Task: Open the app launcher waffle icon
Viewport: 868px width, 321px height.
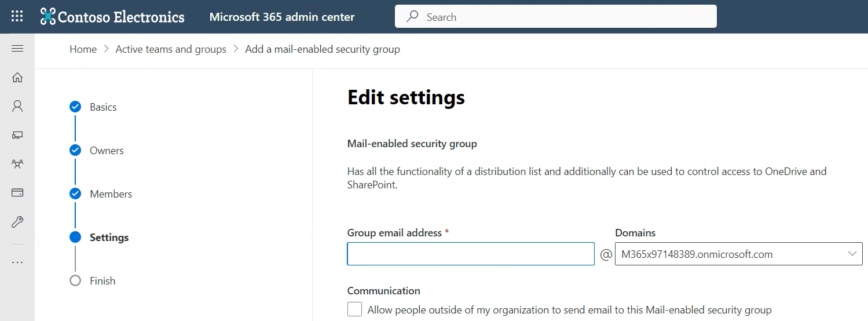Action: pyautogui.click(x=17, y=16)
